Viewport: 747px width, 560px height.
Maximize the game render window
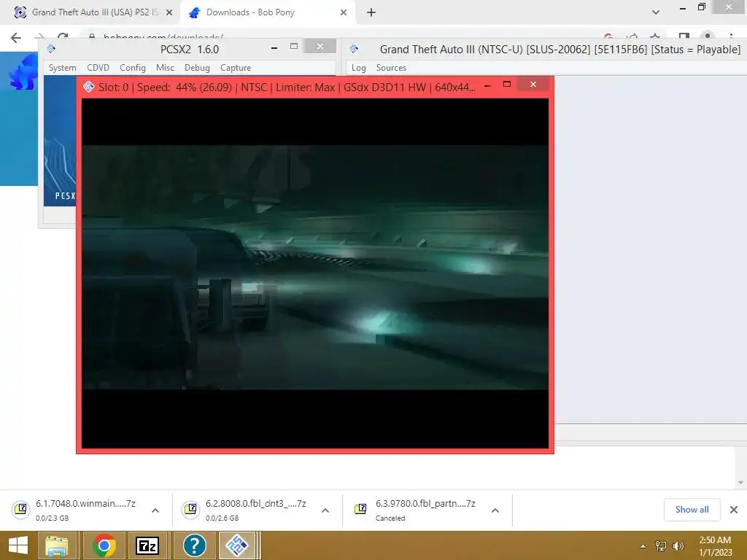507,85
